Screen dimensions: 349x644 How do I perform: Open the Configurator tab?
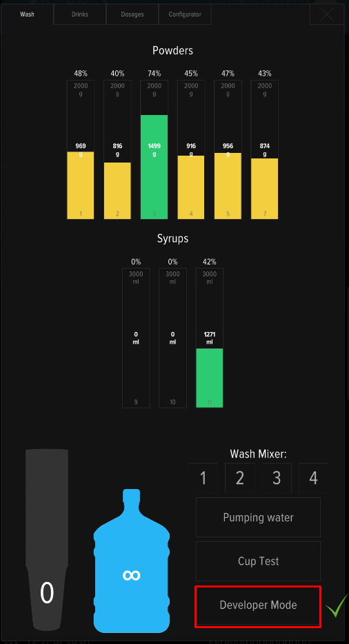pyautogui.click(x=185, y=14)
